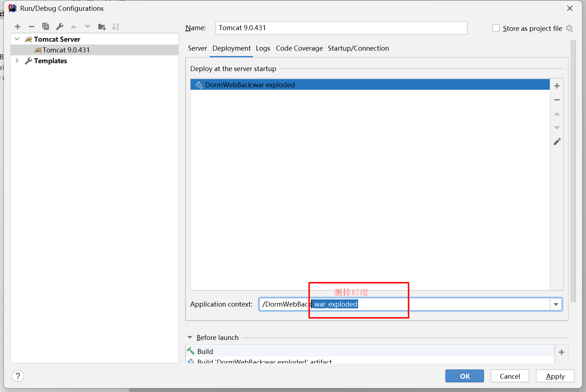The width and height of the screenshot is (586, 392).
Task: Open help question mark button
Action: [x=18, y=376]
